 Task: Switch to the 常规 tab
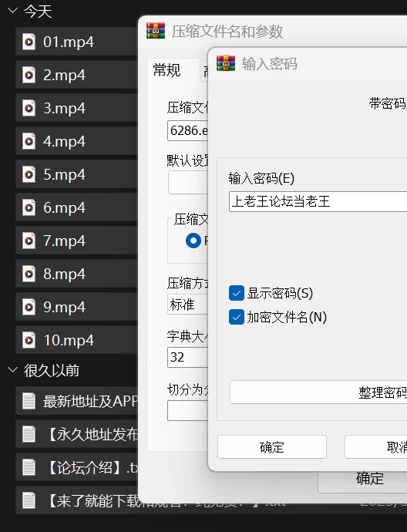[x=166, y=70]
